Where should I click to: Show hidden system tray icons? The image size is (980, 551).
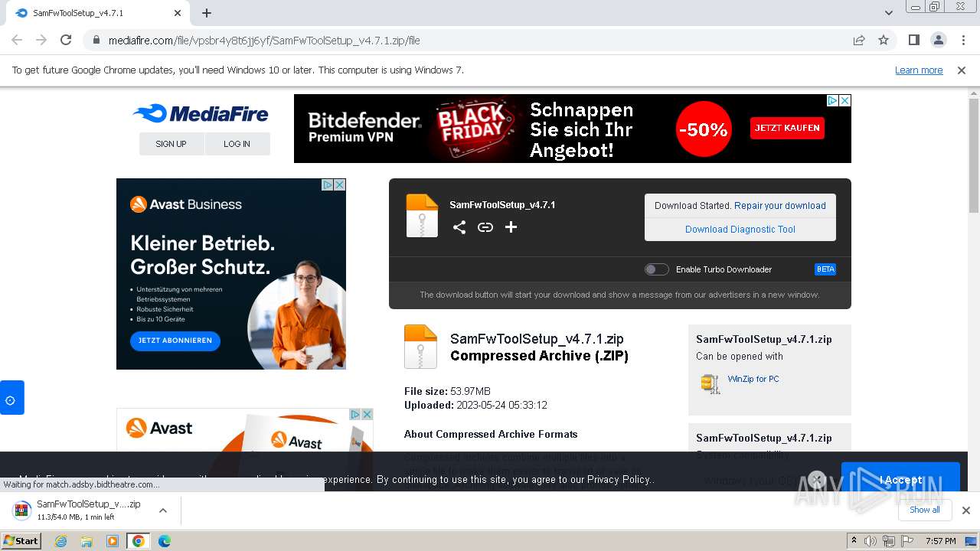pos(854,541)
